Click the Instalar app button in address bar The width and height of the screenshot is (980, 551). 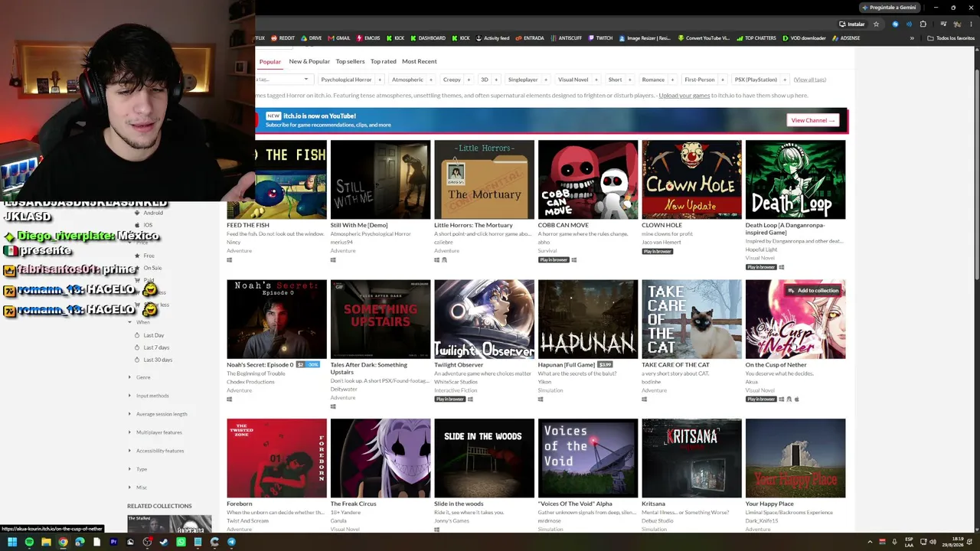(852, 24)
